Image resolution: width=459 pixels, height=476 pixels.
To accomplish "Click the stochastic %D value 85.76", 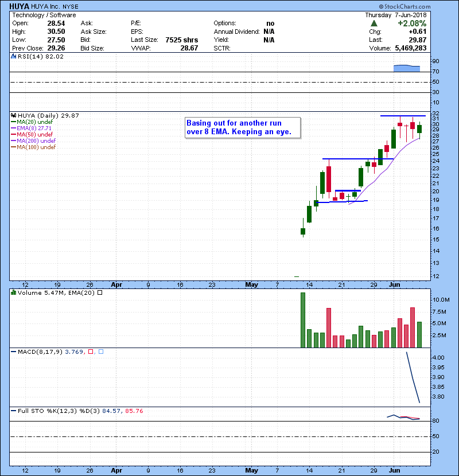I will [134, 411].
